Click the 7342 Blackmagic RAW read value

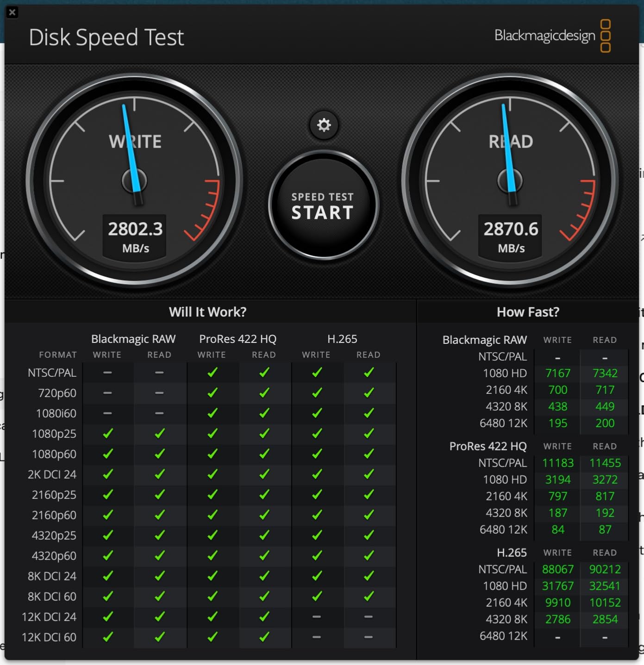[605, 373]
